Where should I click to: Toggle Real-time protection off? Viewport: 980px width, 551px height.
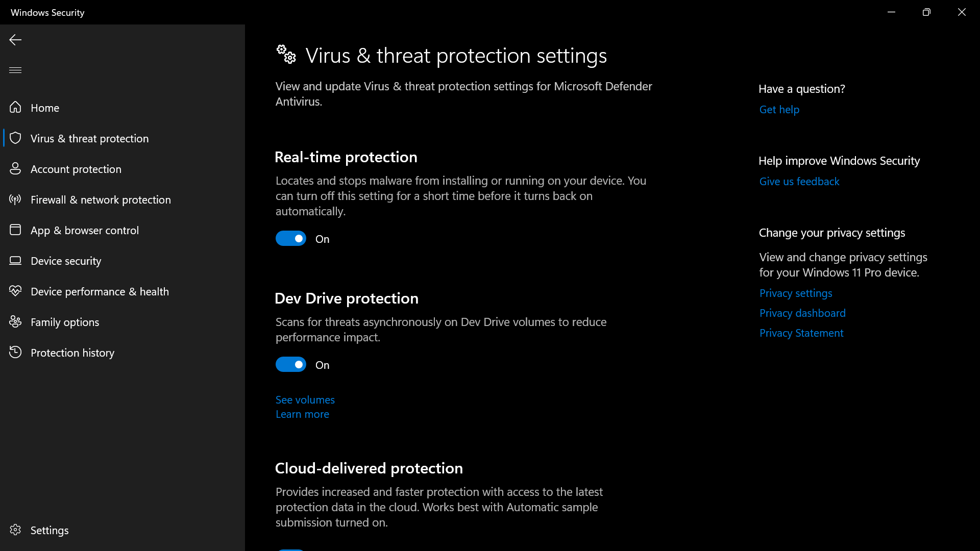(291, 239)
